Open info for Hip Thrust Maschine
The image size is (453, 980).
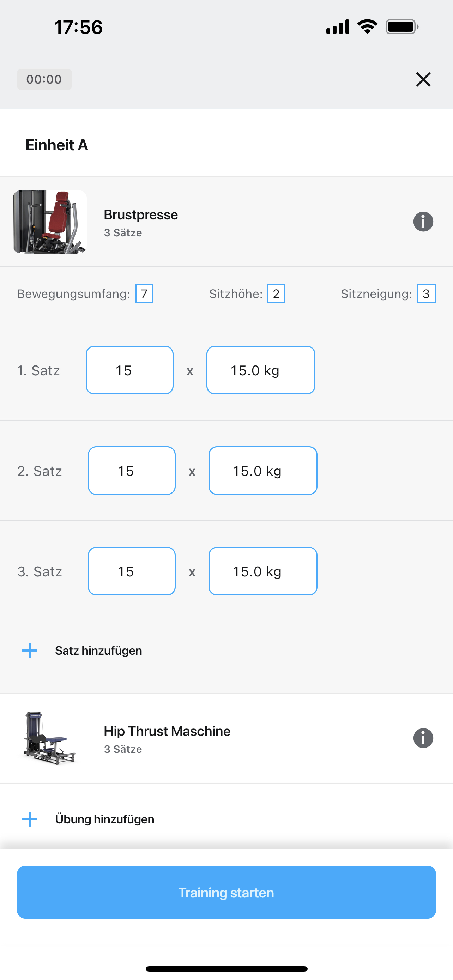[x=423, y=738]
